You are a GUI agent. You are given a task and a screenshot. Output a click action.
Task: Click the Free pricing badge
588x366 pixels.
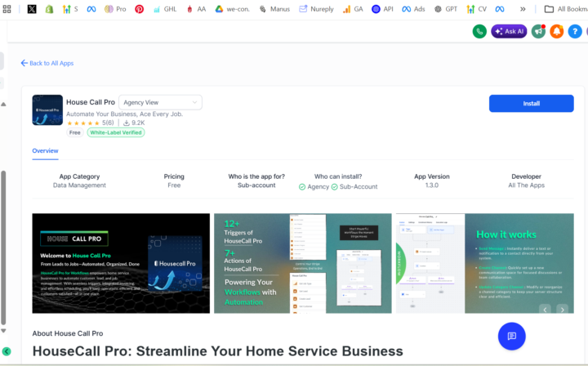click(x=74, y=132)
